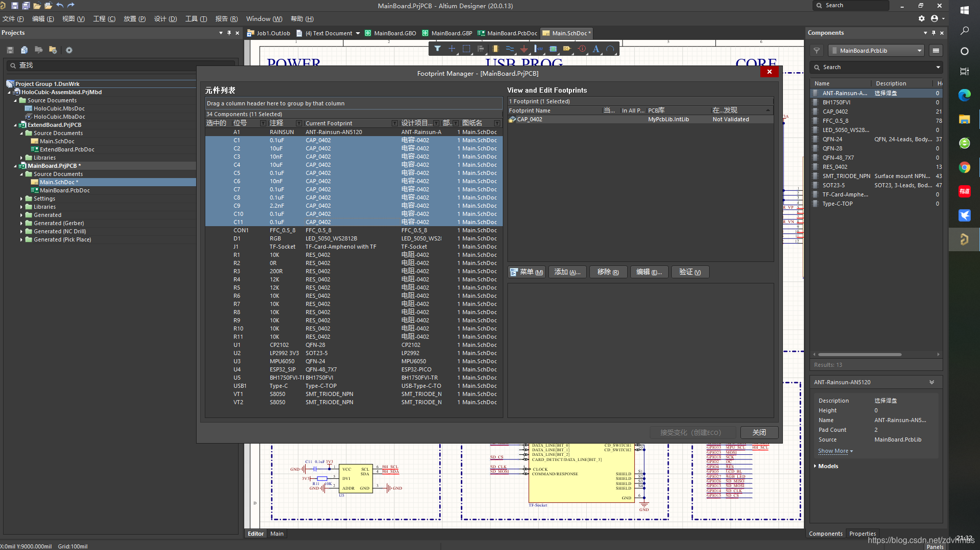Open the align objects tool

480,49
